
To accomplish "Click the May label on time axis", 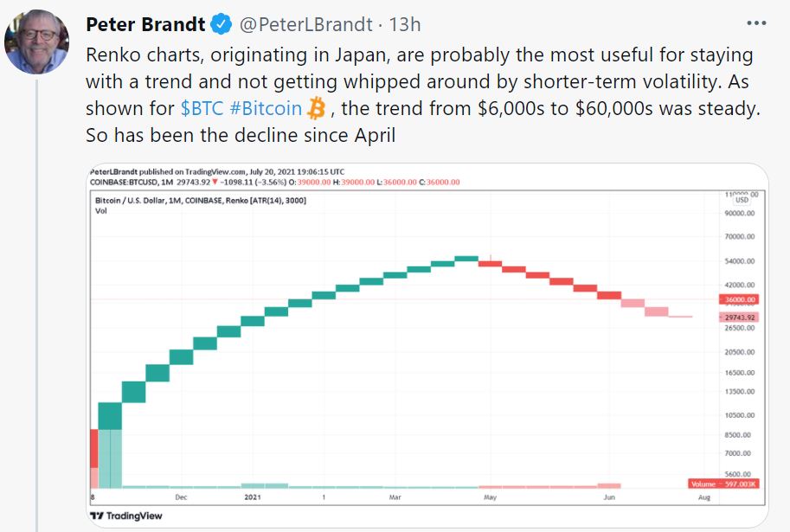I will (x=489, y=497).
